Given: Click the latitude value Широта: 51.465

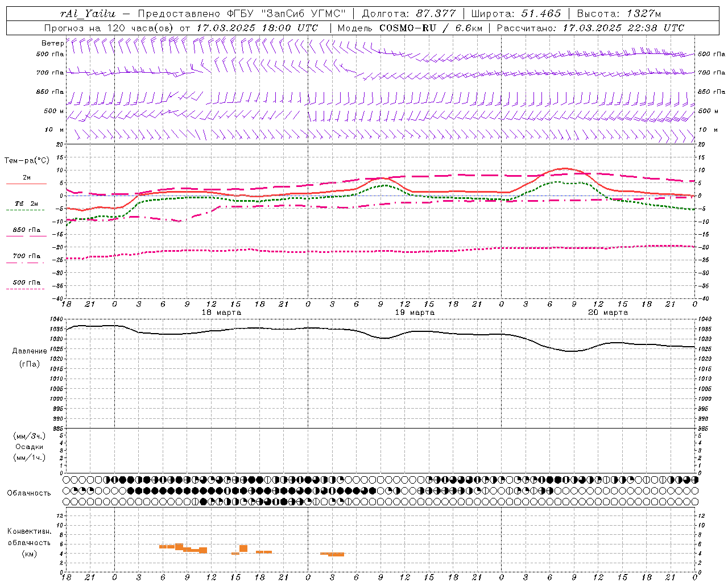Looking at the screenshot, I should (516, 14).
